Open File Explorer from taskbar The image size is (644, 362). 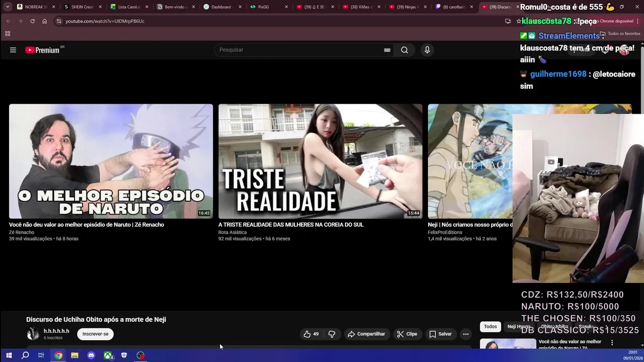tap(74, 355)
